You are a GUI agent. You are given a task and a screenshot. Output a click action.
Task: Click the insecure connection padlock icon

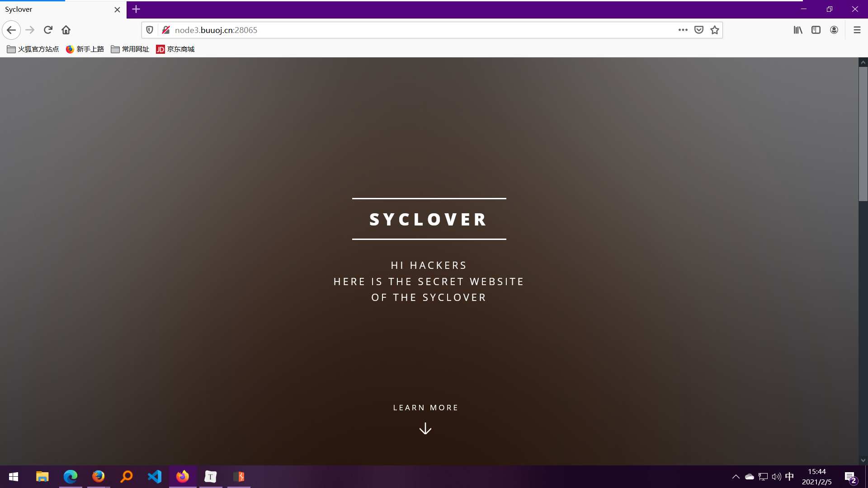(x=166, y=30)
